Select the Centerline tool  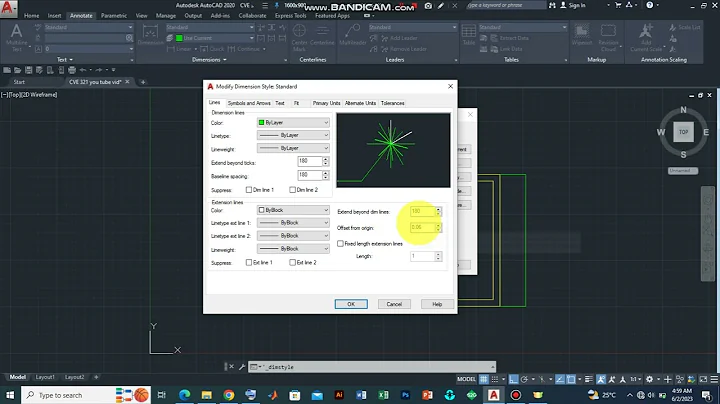(x=322, y=32)
